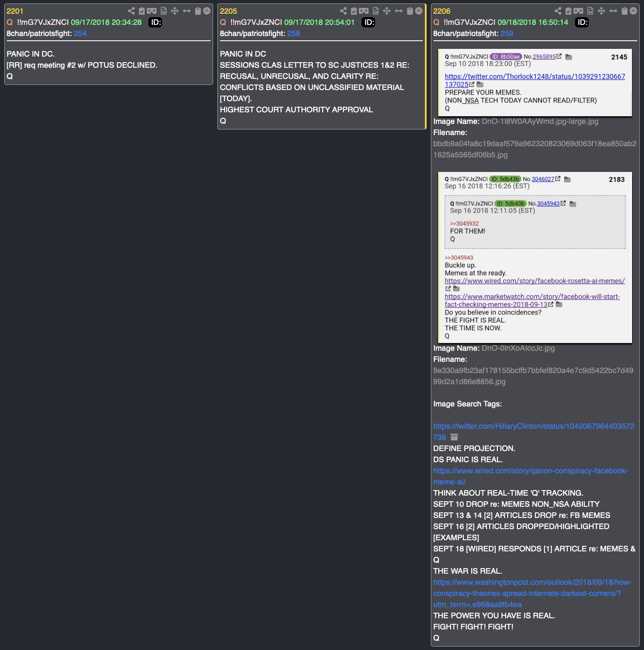Click tripcode !!mG7VJxZNCI on post 2205
Viewport: 644px width, 650px height.
(256, 22)
